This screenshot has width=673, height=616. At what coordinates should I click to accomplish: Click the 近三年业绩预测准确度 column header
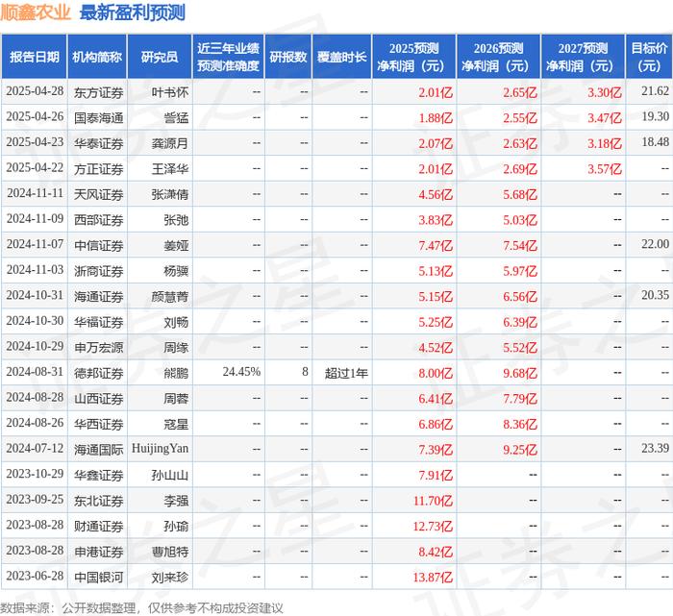[229, 57]
